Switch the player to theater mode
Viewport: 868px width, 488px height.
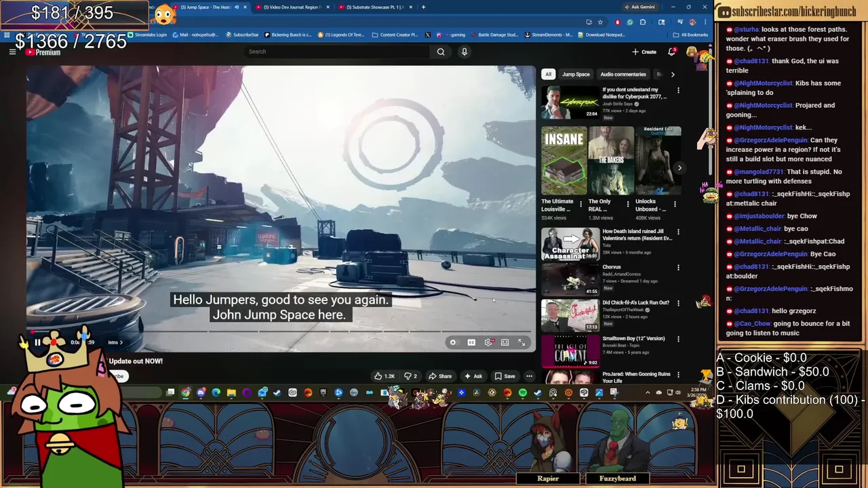click(505, 342)
